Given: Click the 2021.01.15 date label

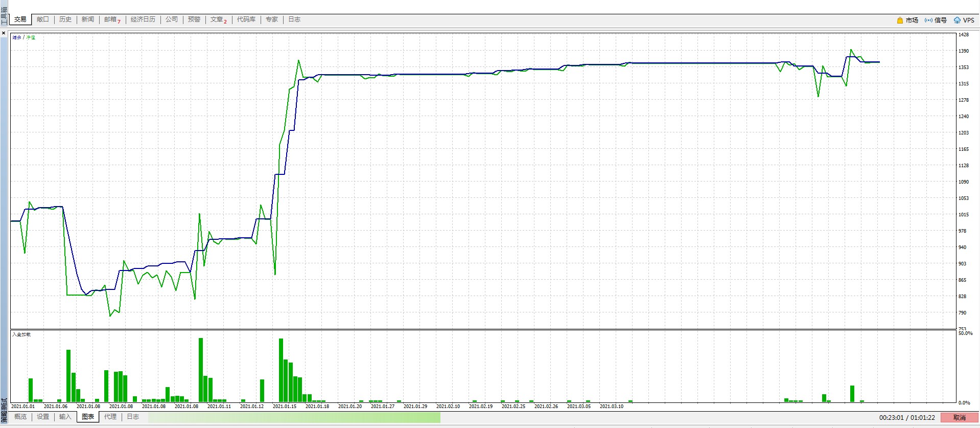Looking at the screenshot, I should [285, 407].
